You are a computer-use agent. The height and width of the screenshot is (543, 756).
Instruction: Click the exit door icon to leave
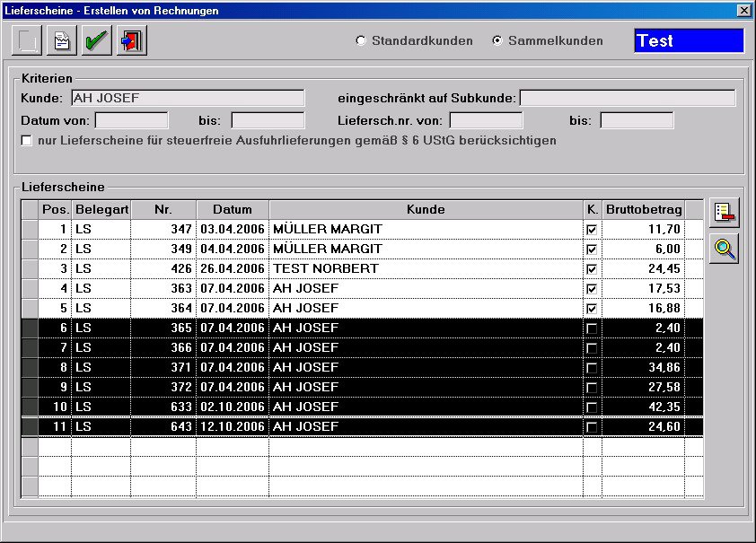click(x=128, y=39)
